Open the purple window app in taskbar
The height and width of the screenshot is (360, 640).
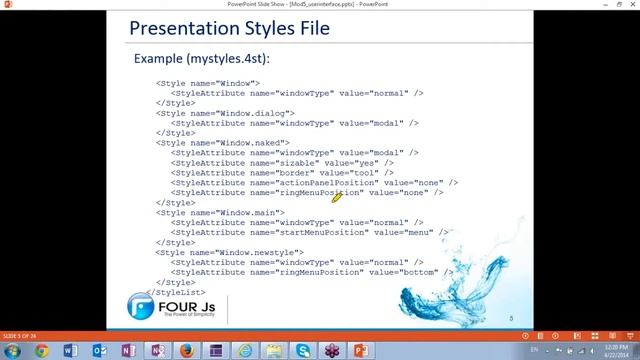[x=216, y=351]
